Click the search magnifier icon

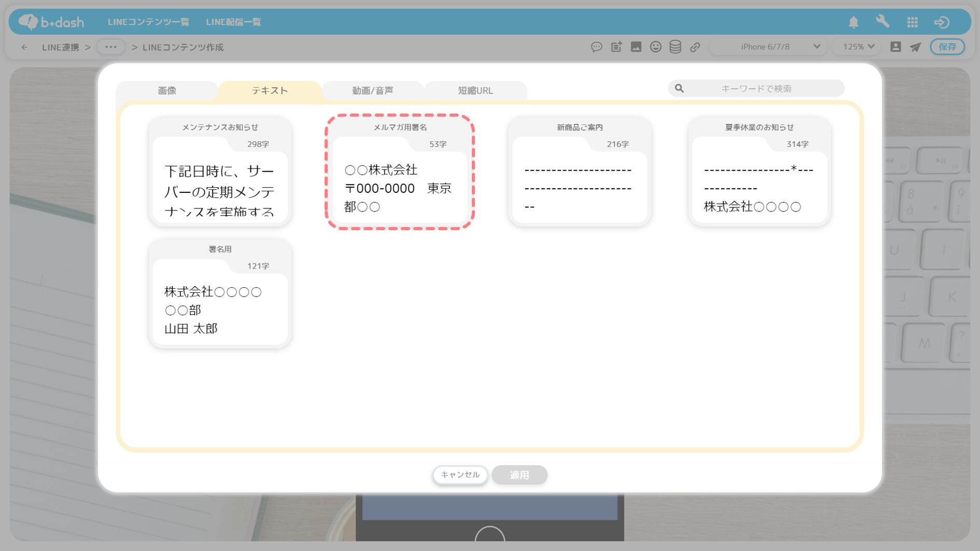pyautogui.click(x=679, y=88)
